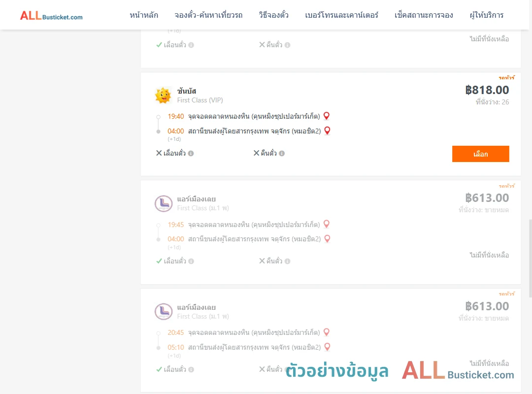
Task: Open map pin for the 05:10 arrival stop
Action: click(328, 347)
